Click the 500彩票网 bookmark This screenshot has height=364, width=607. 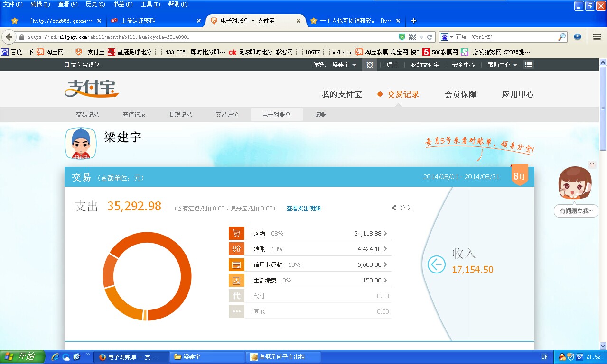point(440,52)
